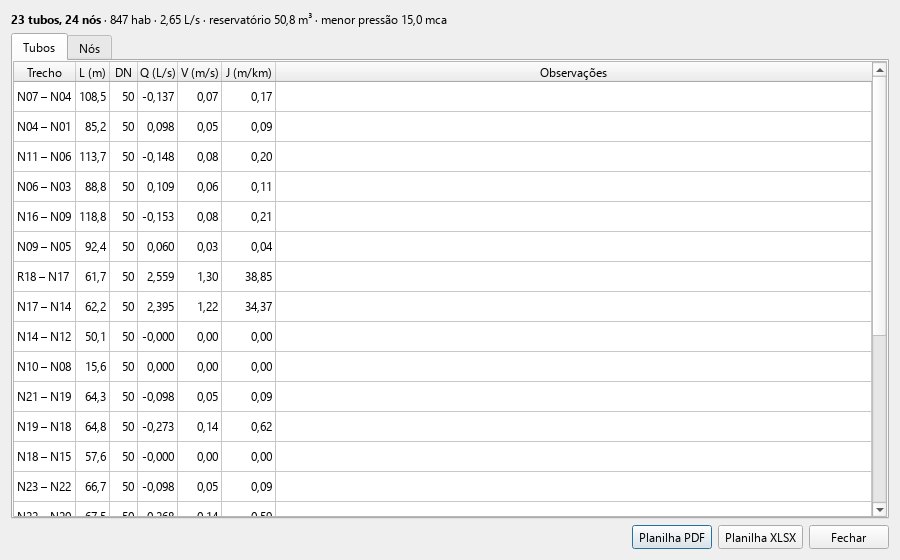The width and height of the screenshot is (900, 560).
Task: Click length cell 108,5
Action: point(92,96)
